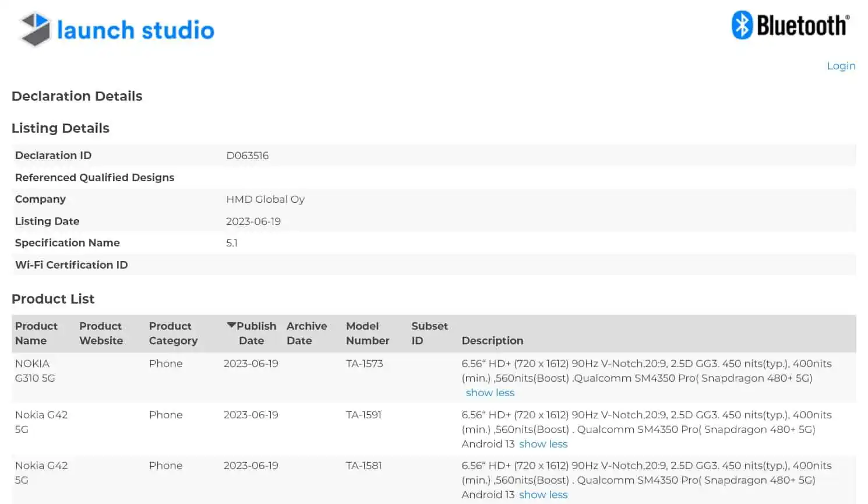Click the Specification Name label
Image resolution: width=868 pixels, height=504 pixels.
67,243
